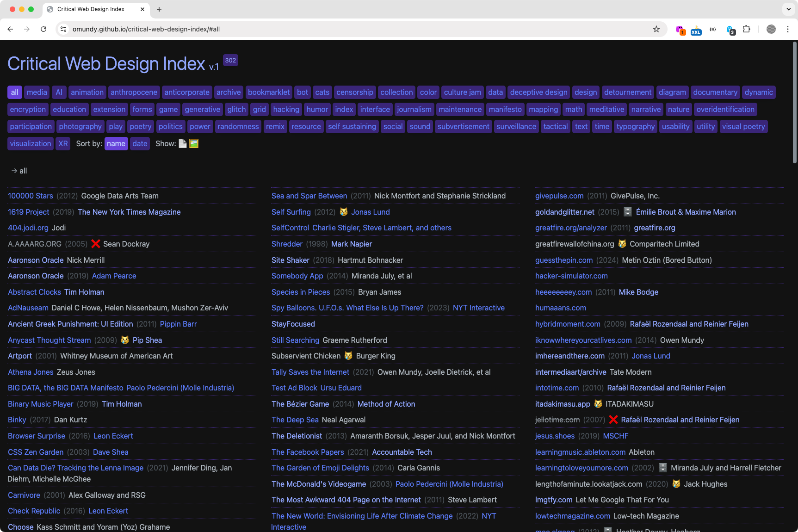
Task: Open the 'MSCHF' author link
Action: [616, 436]
